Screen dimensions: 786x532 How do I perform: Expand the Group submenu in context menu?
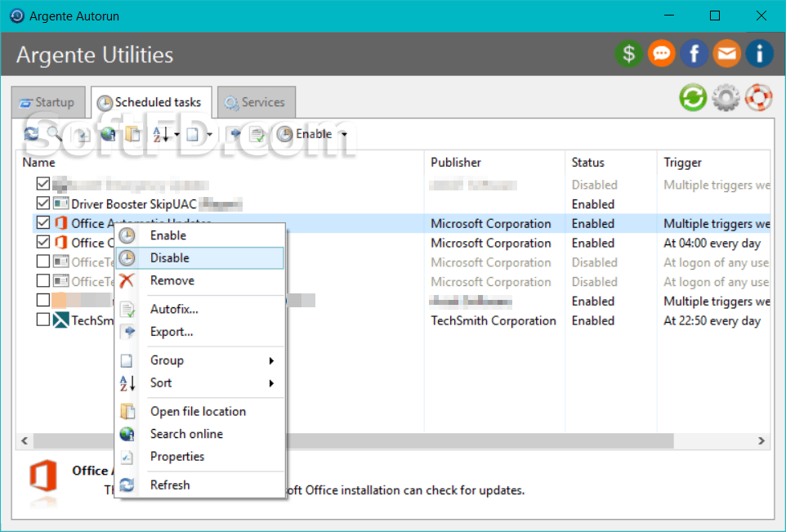pyautogui.click(x=271, y=360)
